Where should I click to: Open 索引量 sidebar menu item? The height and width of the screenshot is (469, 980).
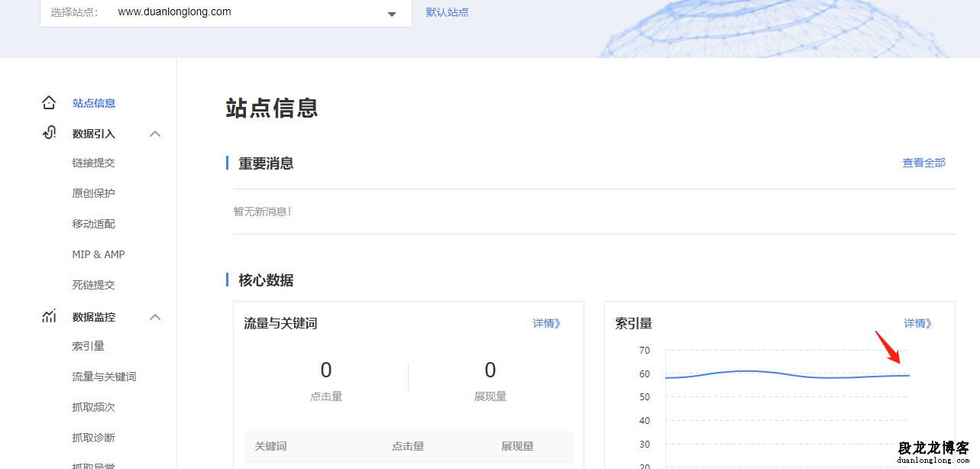tap(88, 346)
